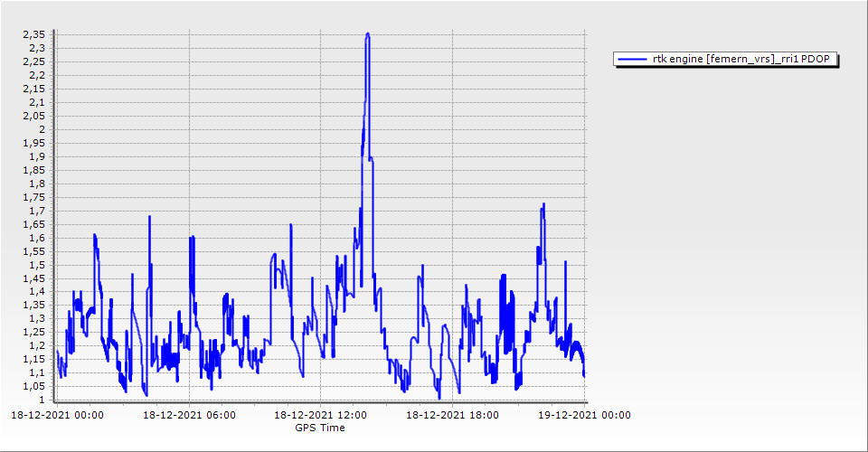The height and width of the screenshot is (452, 868).
Task: Select the '18-12-2021 00:00' x-axis label
Action: tap(57, 416)
